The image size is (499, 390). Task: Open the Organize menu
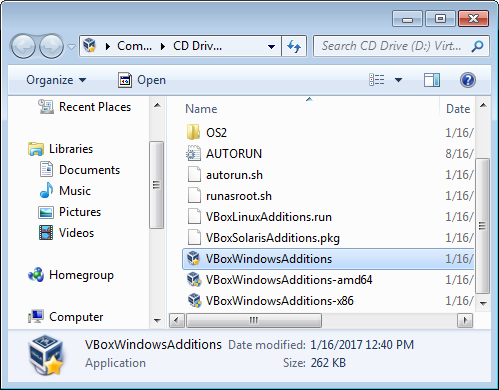[x=56, y=80]
